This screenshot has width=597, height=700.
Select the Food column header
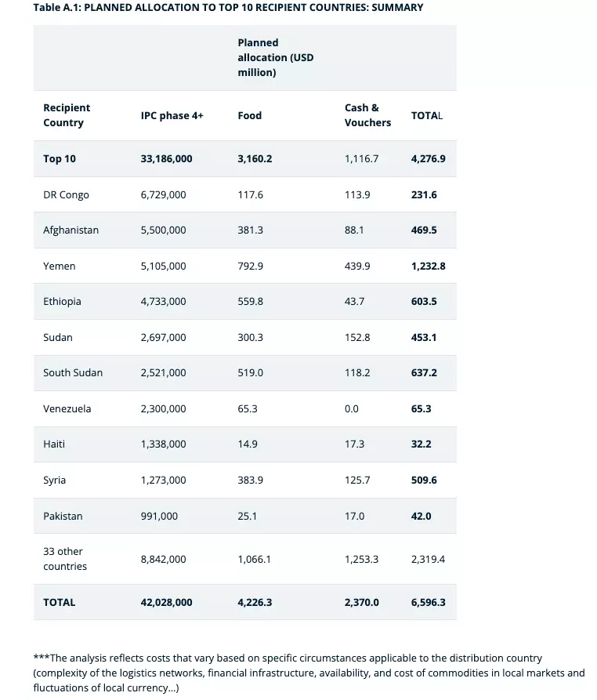pyautogui.click(x=250, y=115)
